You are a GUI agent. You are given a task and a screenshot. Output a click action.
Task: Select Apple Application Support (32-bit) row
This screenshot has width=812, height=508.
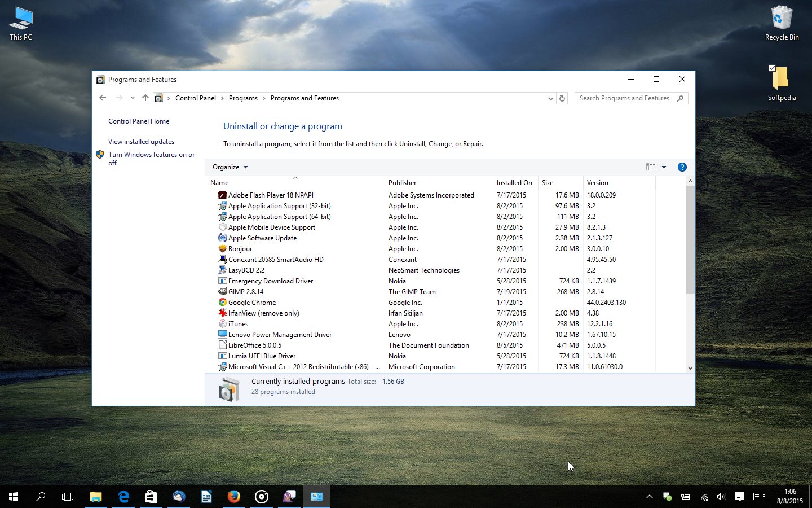[x=431, y=205]
